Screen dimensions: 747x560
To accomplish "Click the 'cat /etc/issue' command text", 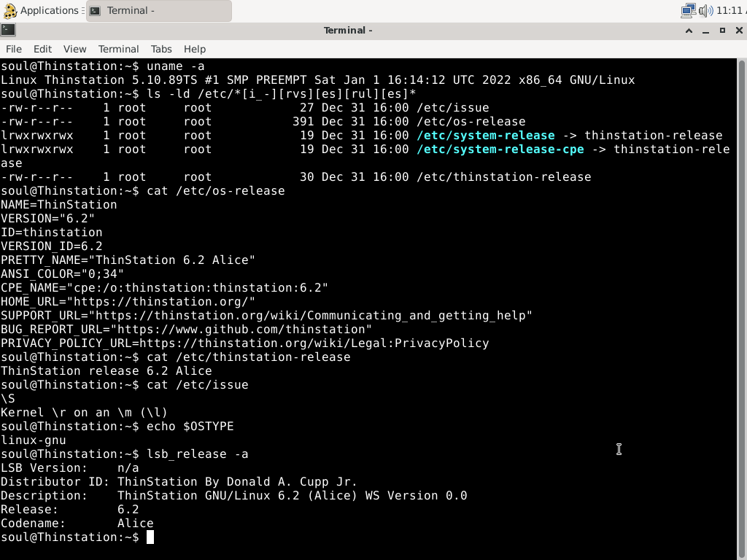I will coord(197,385).
